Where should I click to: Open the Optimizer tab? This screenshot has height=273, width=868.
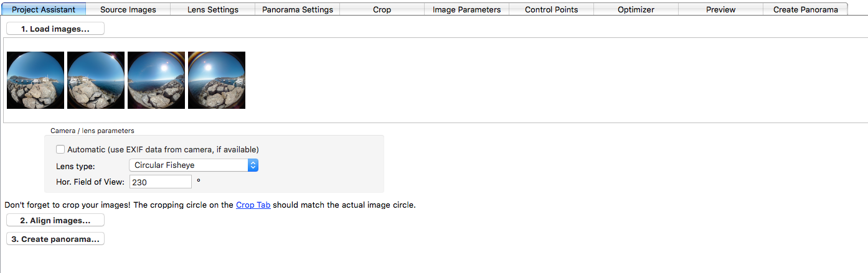click(636, 9)
